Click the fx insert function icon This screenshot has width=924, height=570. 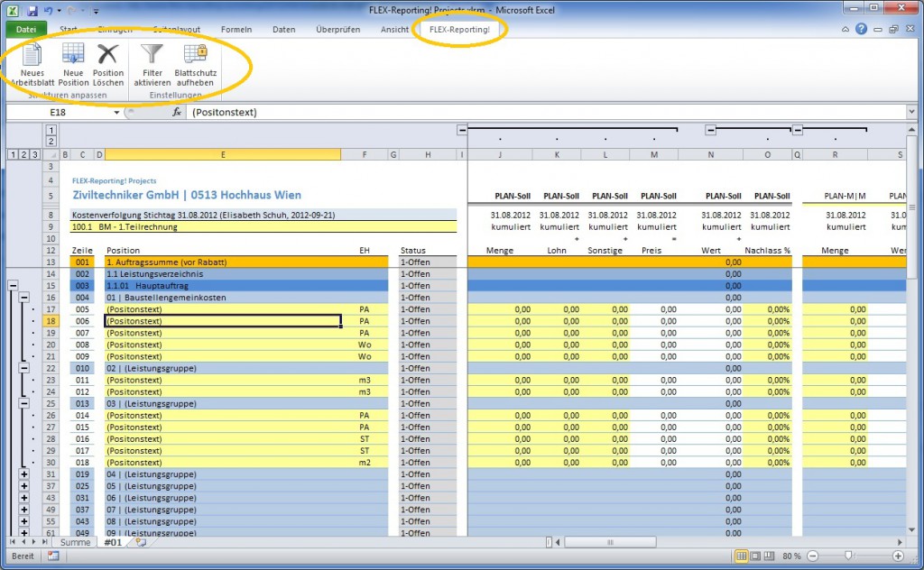click(178, 113)
